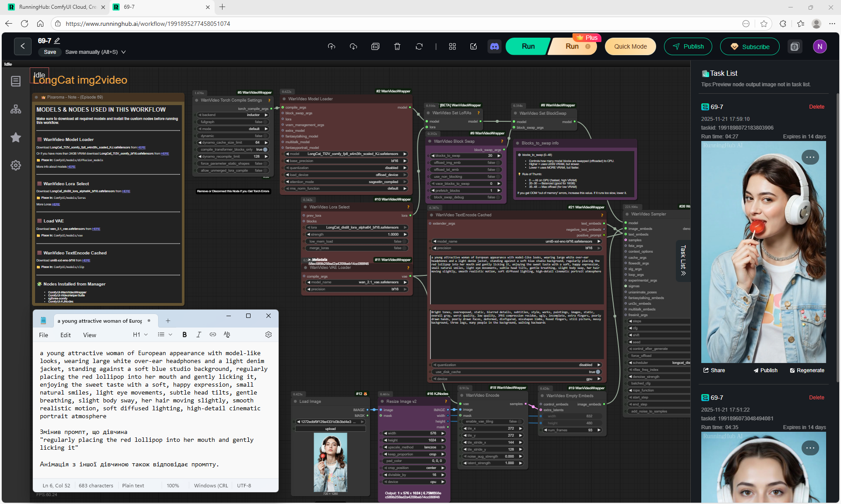
Task: Open the H1 heading dropdown in Notepad
Action: 140,335
